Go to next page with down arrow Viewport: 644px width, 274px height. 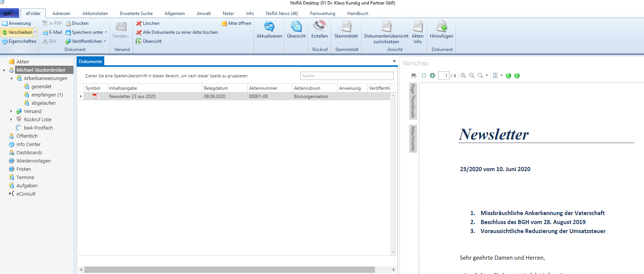pos(432,75)
